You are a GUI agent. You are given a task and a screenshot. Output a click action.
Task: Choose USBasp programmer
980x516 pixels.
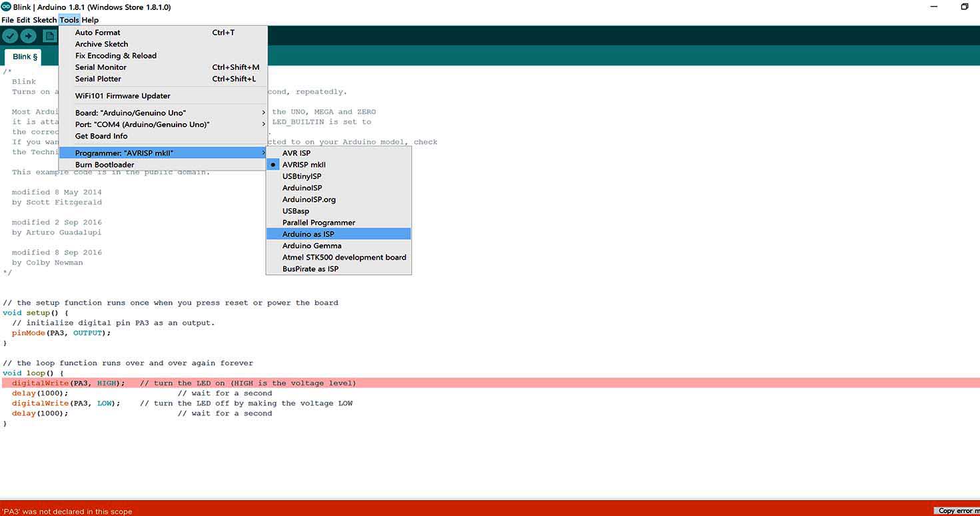(x=338, y=211)
